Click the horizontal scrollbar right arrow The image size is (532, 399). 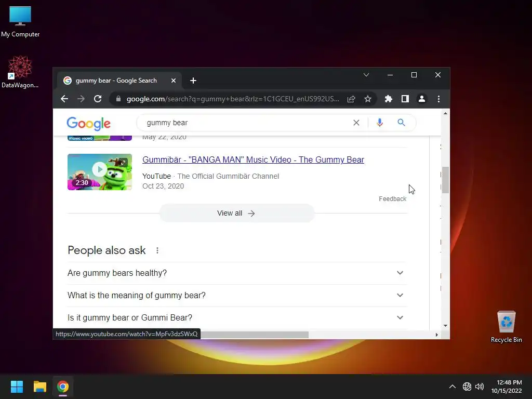click(436, 335)
